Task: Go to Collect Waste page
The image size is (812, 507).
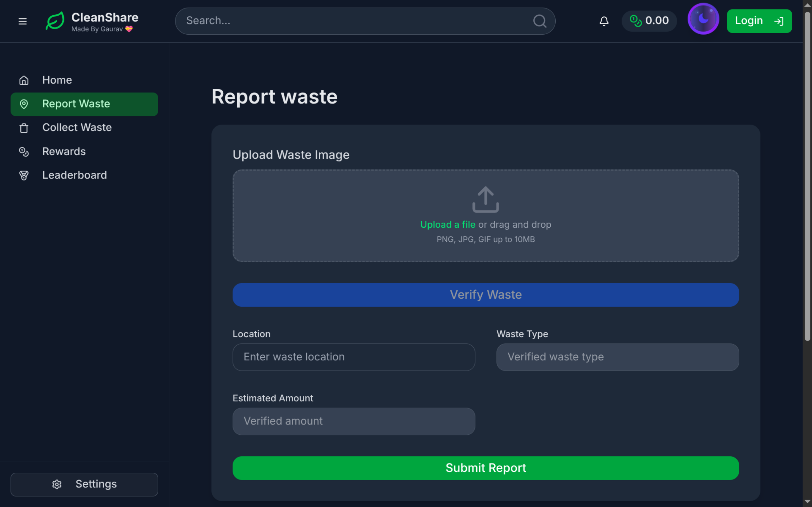Action: coord(77,128)
